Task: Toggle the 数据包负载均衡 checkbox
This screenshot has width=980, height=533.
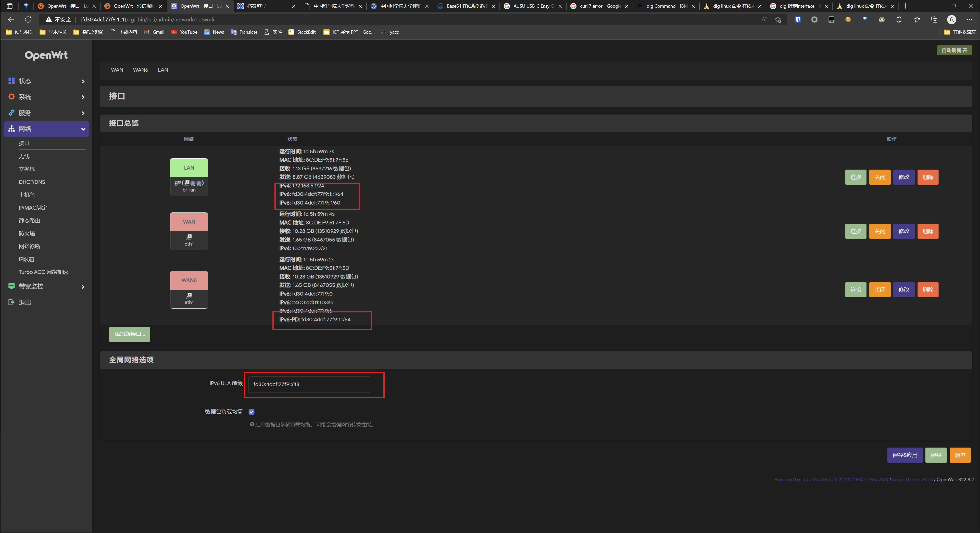Action: [252, 412]
